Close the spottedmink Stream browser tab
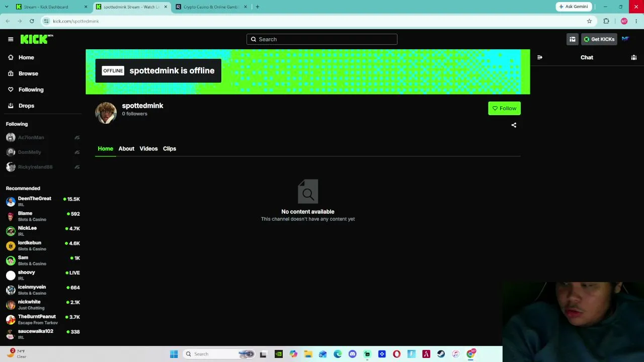Viewport: 644px width, 362px height. 166,7
